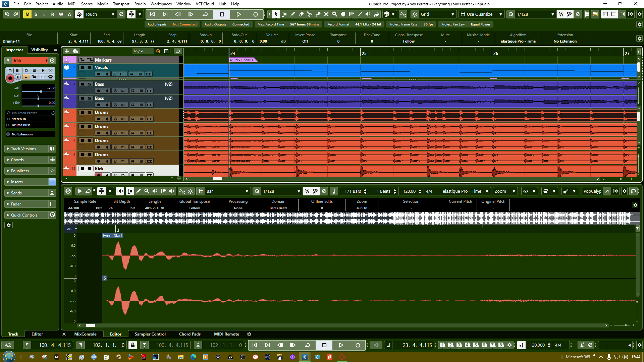644x362 pixels.
Task: Select the Draw pencil tool
Action: pyautogui.click(x=292, y=14)
